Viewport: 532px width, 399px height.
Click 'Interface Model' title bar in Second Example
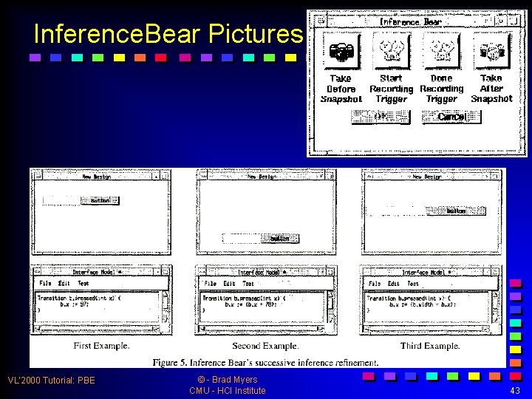coord(262,272)
